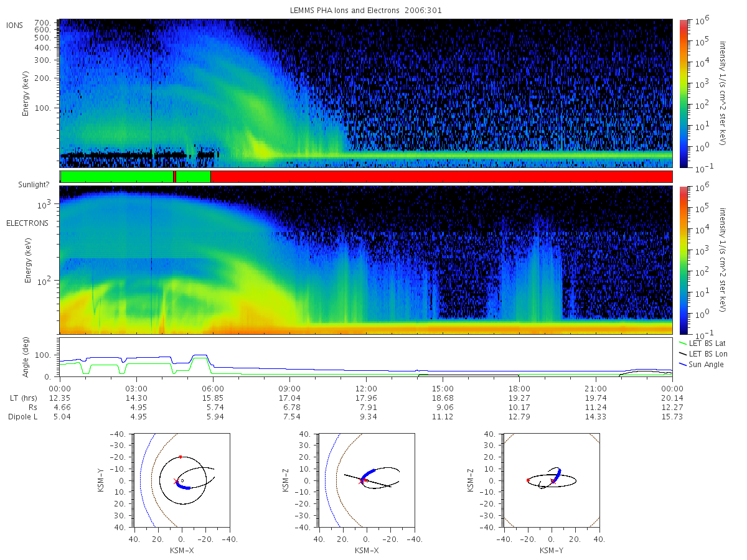The width and height of the screenshot is (747, 560).
Task: Select the LET BS Lat legend entry
Action: [703, 343]
